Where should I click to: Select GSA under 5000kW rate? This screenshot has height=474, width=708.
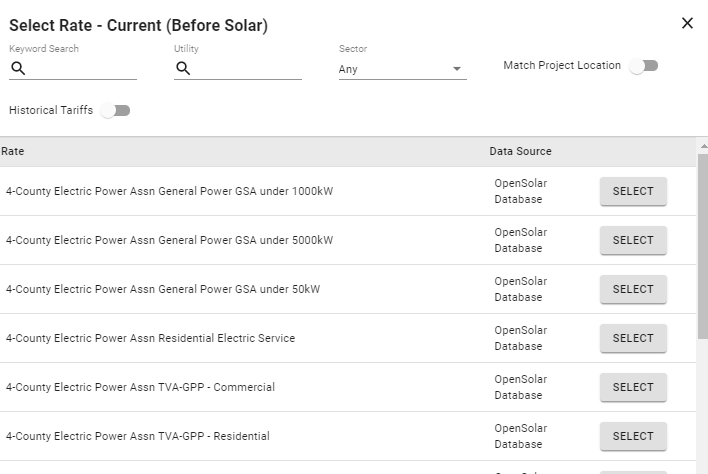coord(633,240)
